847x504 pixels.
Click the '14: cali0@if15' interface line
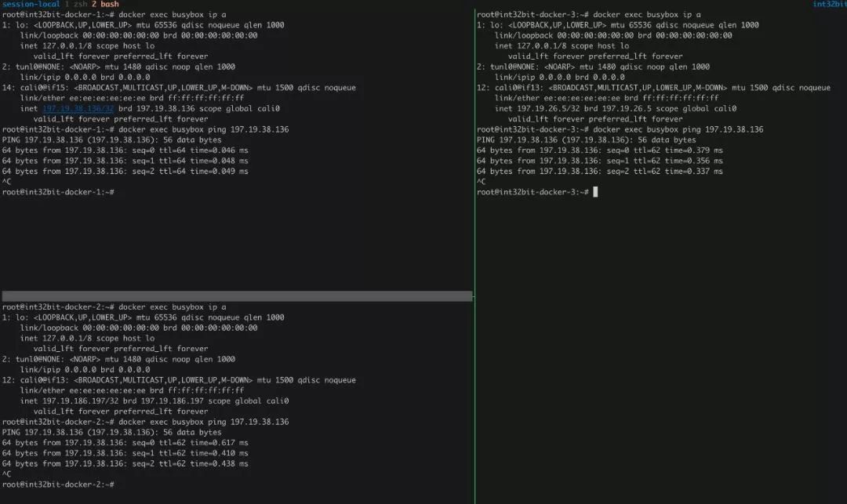[179, 88]
